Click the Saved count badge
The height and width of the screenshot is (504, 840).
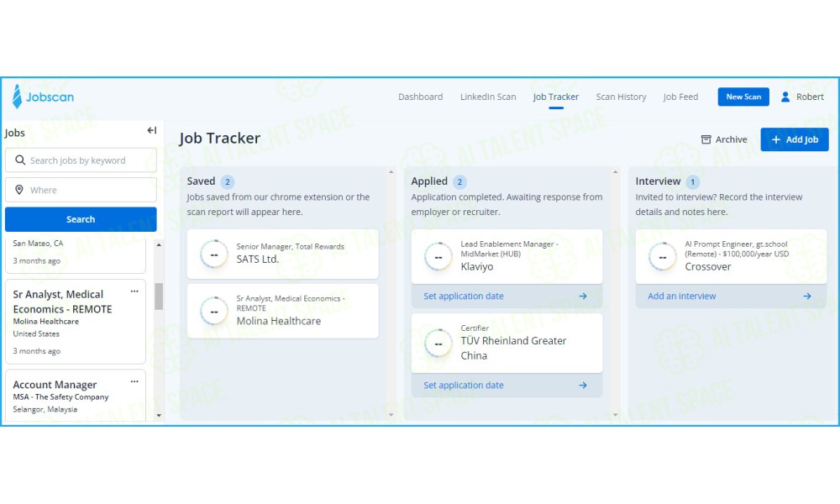(x=227, y=181)
